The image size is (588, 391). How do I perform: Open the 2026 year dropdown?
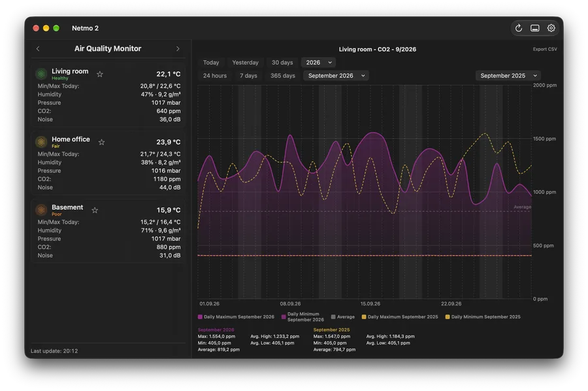click(318, 63)
